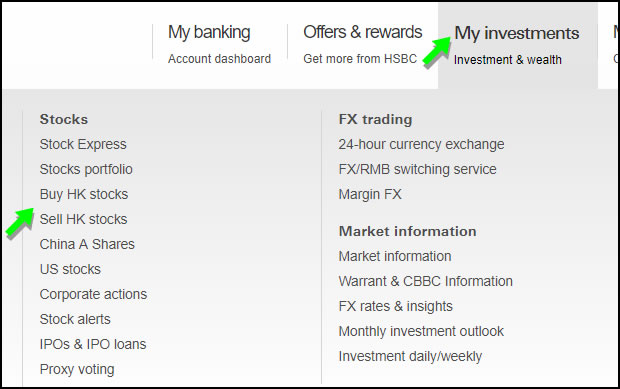This screenshot has width=620, height=389.
Task: Open Monthly investment outlook
Action: click(x=422, y=331)
